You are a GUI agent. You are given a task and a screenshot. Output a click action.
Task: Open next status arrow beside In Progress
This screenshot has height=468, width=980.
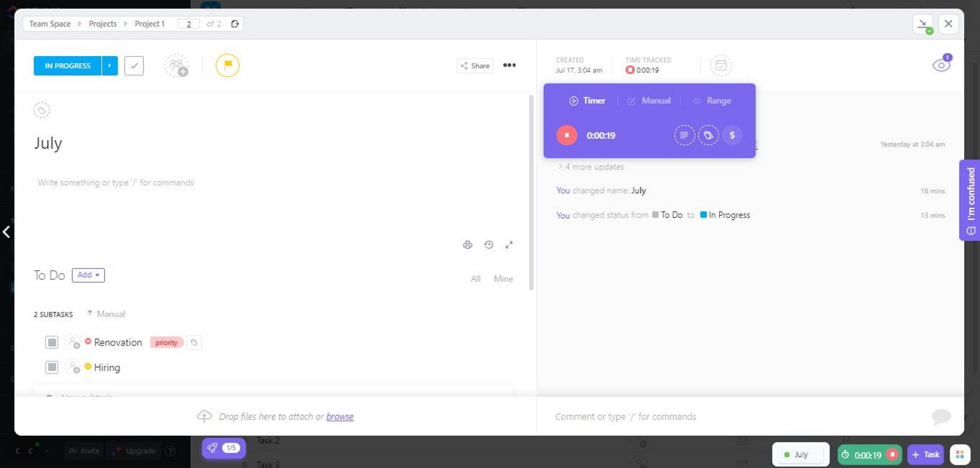click(110, 66)
